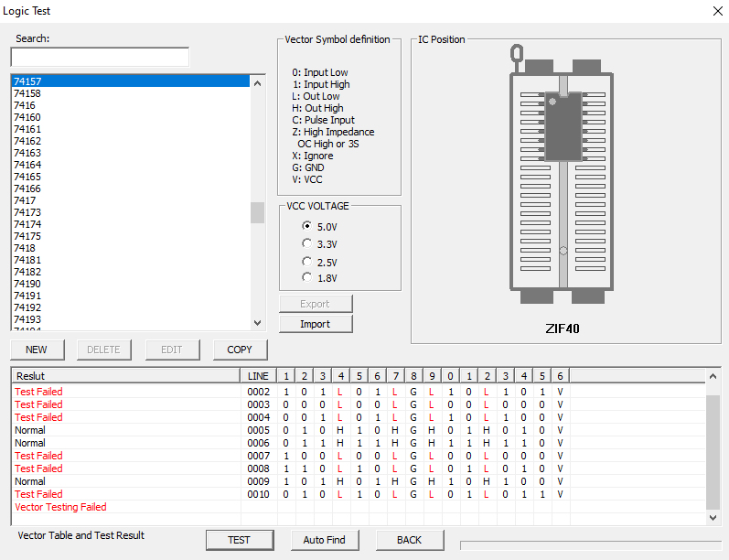Select 7417 in the IC list
Viewport: 729px width, 560px height.
click(x=131, y=200)
